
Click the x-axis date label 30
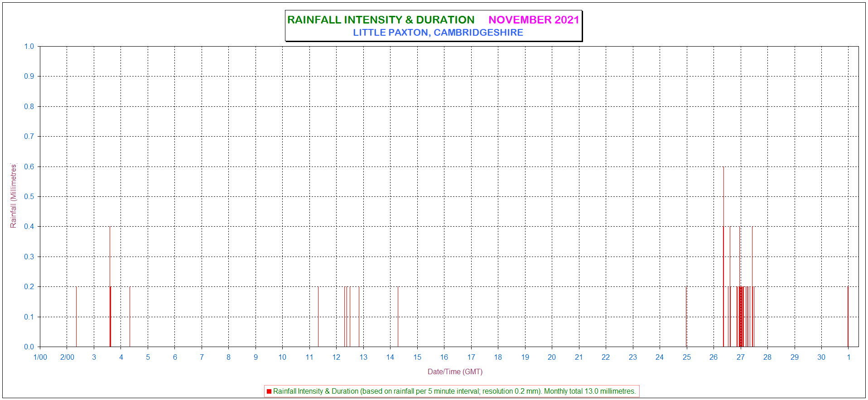coord(821,357)
